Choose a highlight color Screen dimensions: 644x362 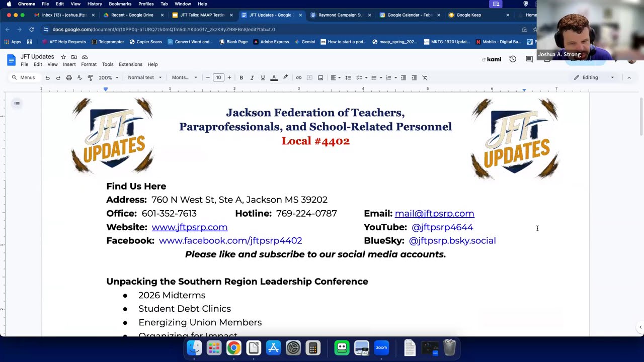[285, 77]
